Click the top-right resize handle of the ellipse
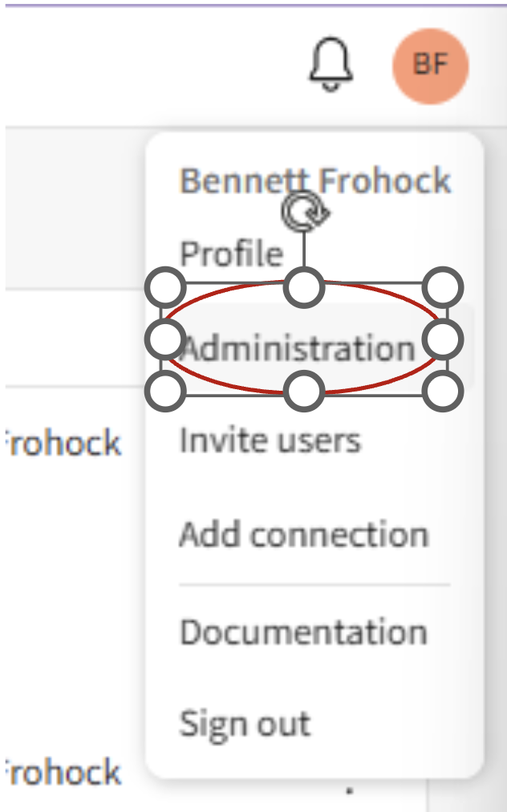Screen dimensions: 507x812 coord(444,286)
